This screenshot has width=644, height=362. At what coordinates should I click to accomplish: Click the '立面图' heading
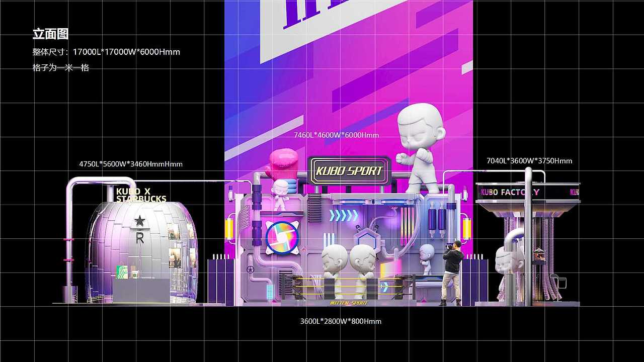pos(50,34)
